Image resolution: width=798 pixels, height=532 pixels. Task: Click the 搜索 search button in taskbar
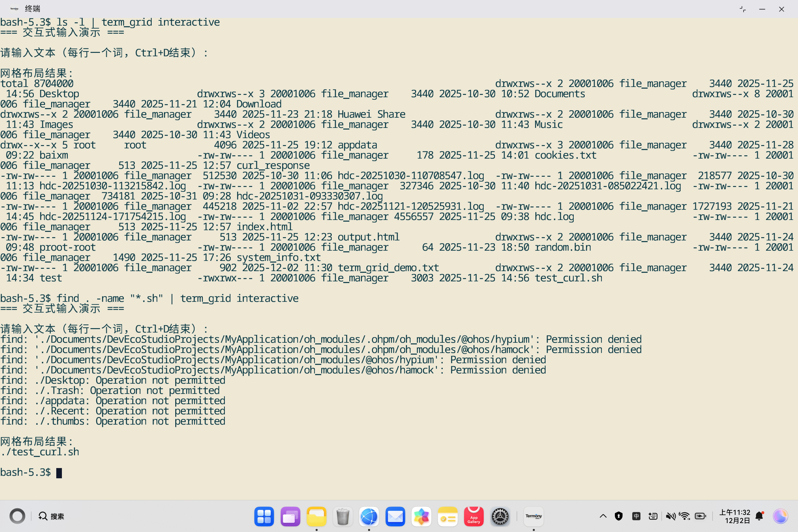point(51,516)
